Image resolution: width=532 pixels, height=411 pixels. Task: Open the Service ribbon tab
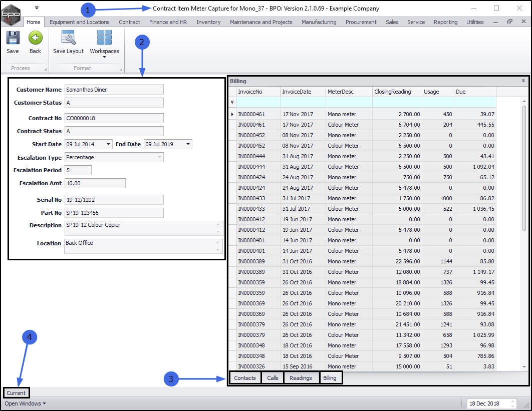(x=416, y=22)
